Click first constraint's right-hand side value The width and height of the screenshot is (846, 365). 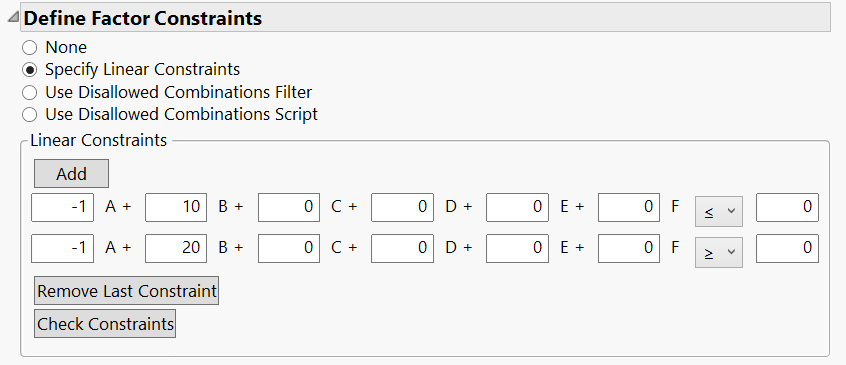787,207
